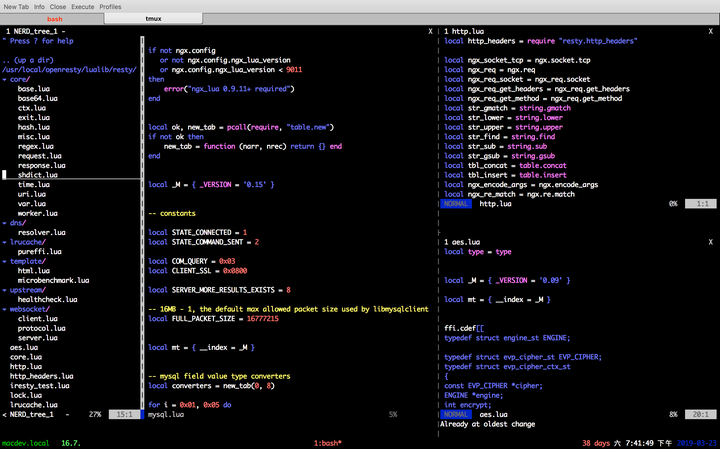Viewport: 720px width, 449px height.
Task: Collapse the dns/ directory arrow
Action: click(4, 222)
